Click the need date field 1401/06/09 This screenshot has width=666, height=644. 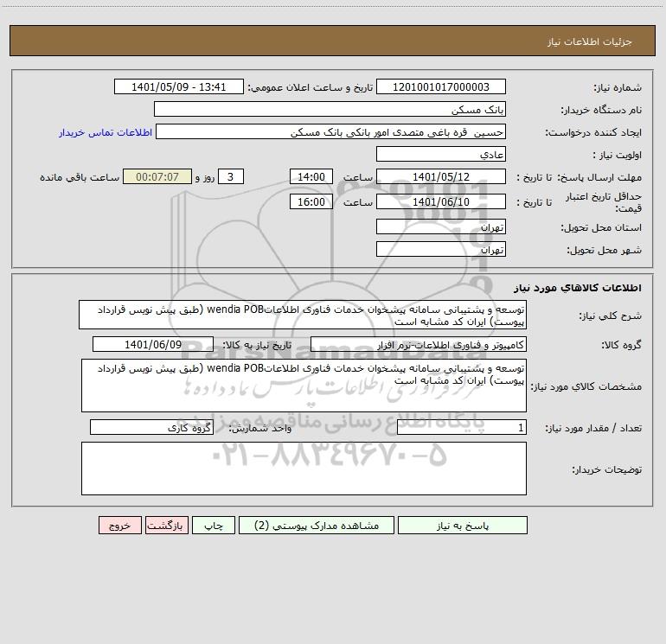coord(153,344)
